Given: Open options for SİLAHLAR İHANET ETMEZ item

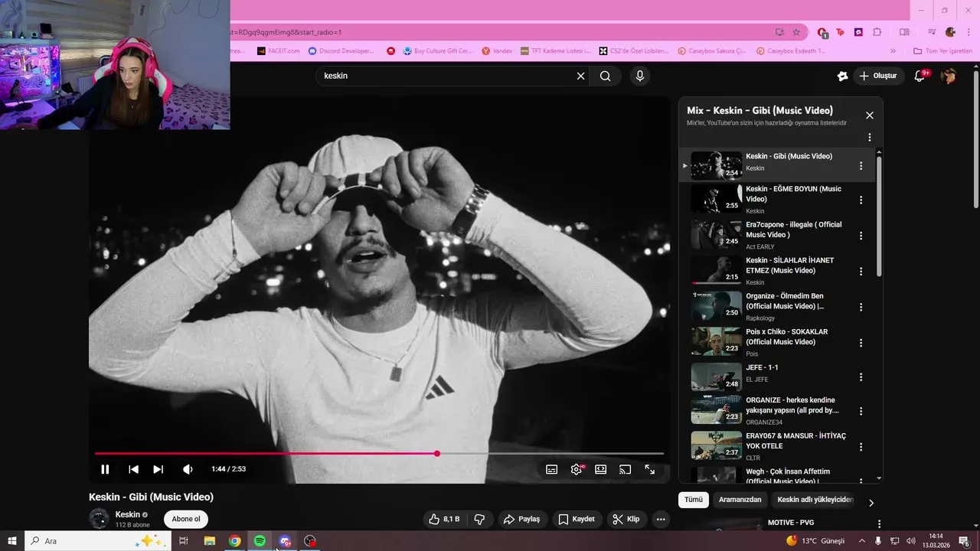Looking at the screenshot, I should (x=861, y=272).
